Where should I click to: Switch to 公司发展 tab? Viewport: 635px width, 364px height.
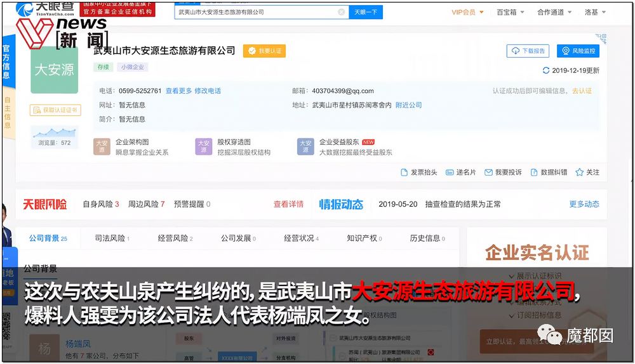[x=238, y=238]
